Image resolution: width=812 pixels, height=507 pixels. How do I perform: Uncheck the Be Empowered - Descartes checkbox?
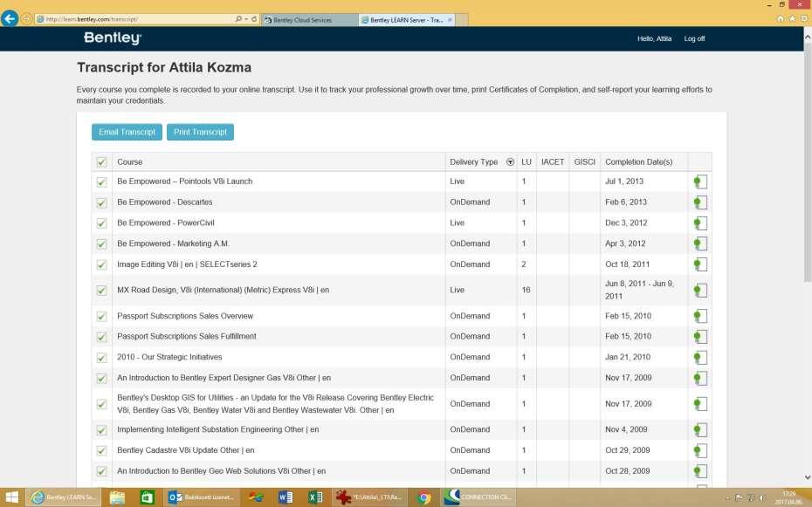click(101, 202)
